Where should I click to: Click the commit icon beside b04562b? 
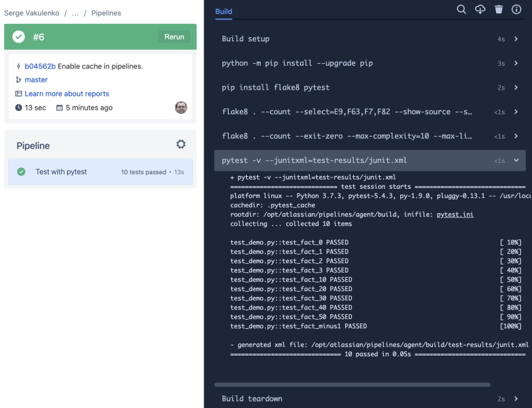19,66
